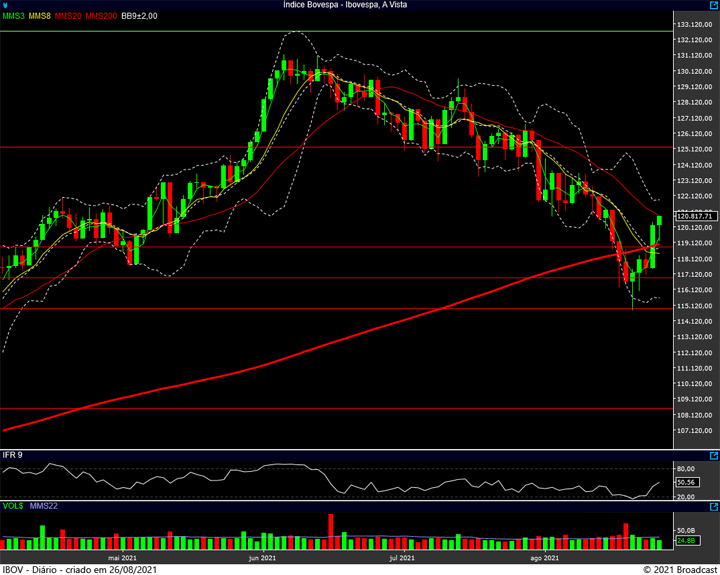Click the MMS200 legend label

coord(101,16)
